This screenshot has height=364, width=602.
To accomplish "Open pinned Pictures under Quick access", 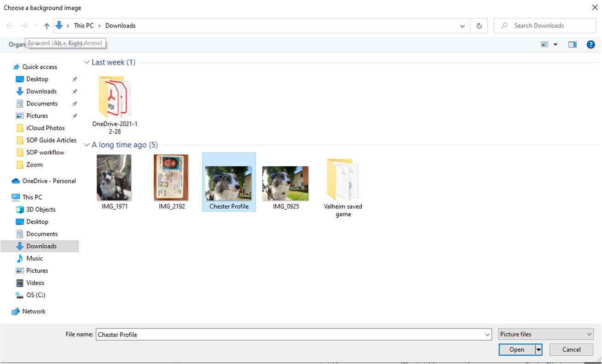I will coord(37,116).
